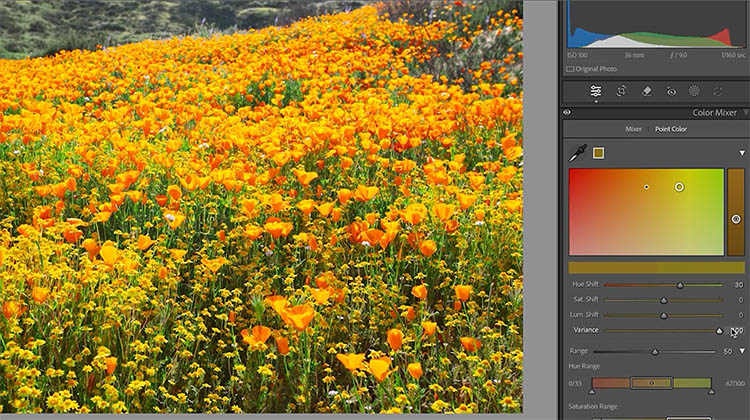The width and height of the screenshot is (750, 420).
Task: Collapse the Color Mixer panel triangle
Action: (745, 113)
